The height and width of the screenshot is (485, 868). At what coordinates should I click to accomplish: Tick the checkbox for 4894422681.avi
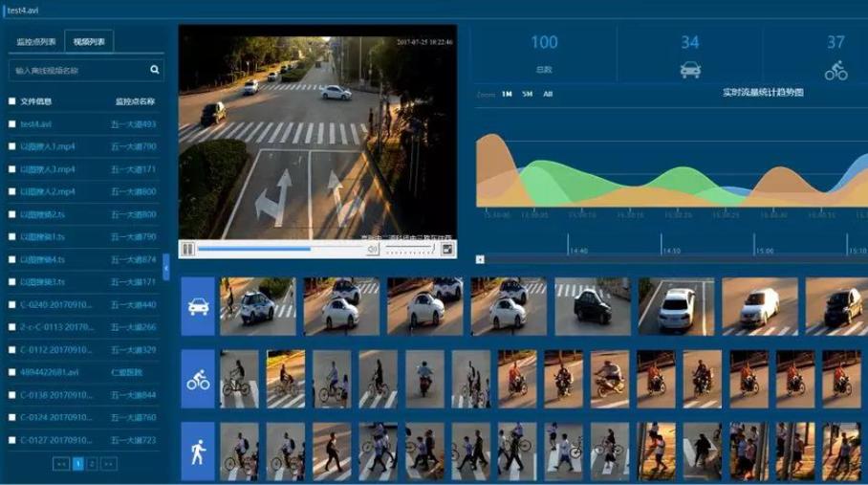point(12,372)
